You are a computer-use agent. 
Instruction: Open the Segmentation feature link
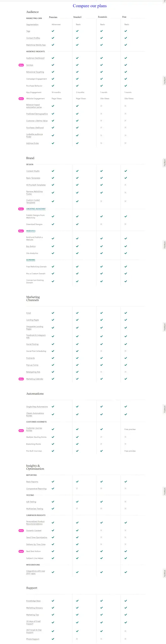click(32, 25)
